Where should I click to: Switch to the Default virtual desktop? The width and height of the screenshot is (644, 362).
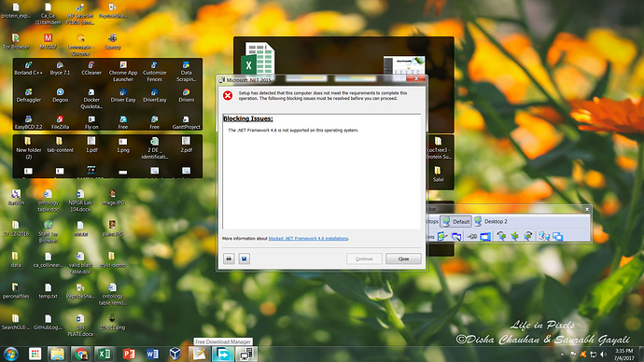[455, 221]
